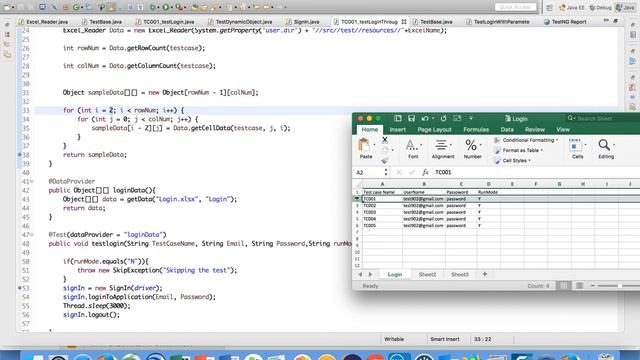Click the formula bar cancel X icon
This screenshot has height=360, width=640.
[x=399, y=172]
